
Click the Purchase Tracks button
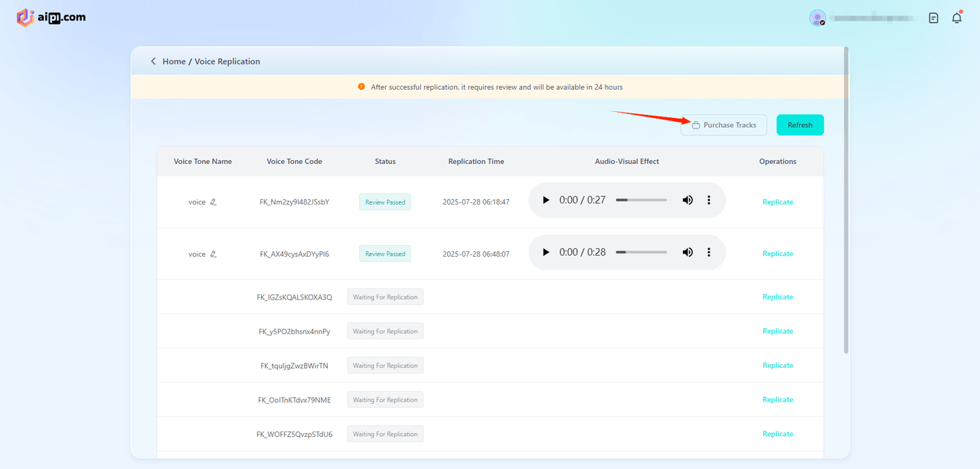(x=724, y=125)
